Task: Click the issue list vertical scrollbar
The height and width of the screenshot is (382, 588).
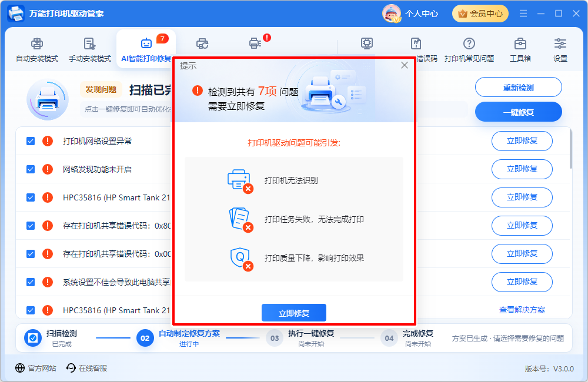Action: (x=571, y=149)
